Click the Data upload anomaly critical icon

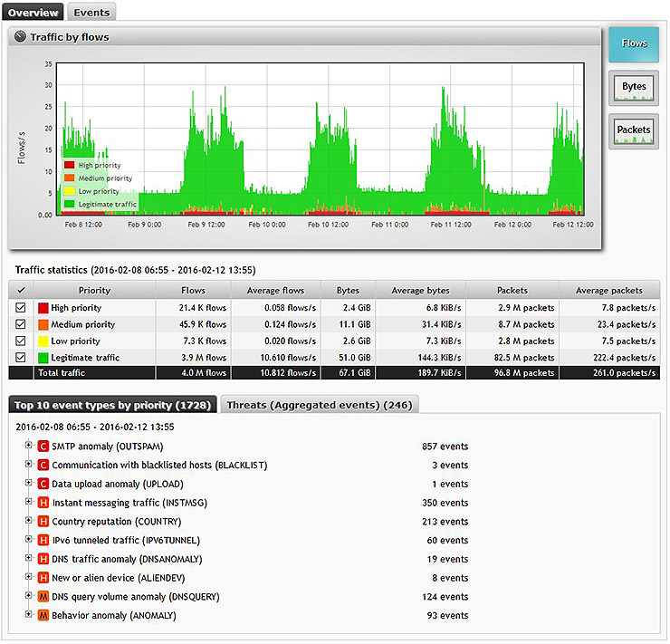[x=43, y=485]
